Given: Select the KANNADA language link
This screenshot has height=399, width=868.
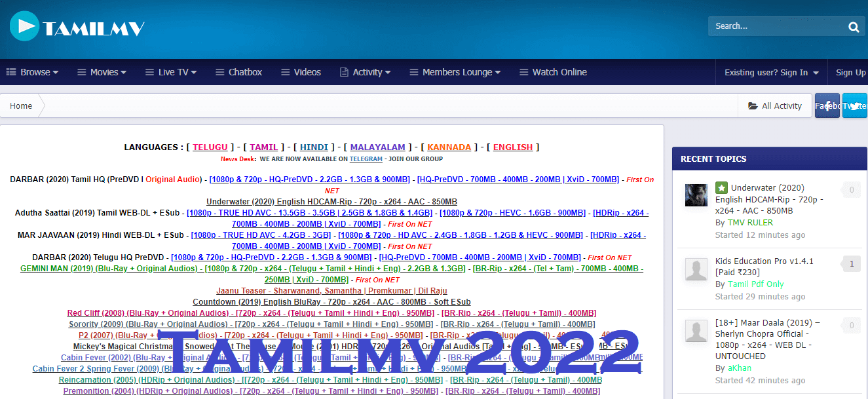Looking at the screenshot, I should pos(449,147).
